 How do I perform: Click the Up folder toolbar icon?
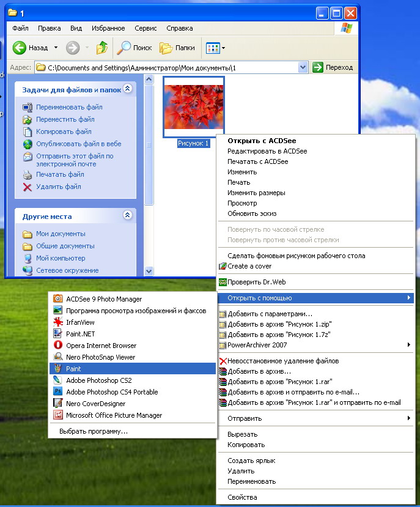click(102, 48)
